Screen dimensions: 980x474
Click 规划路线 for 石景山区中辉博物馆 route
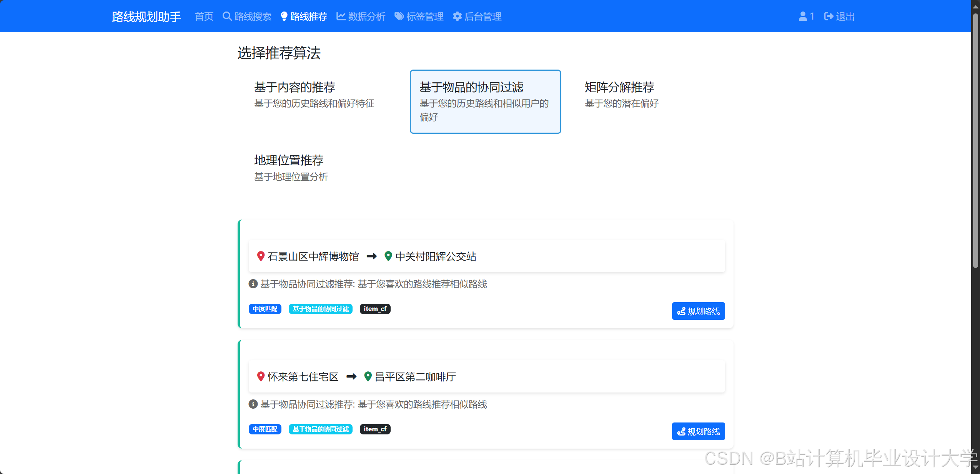(698, 311)
